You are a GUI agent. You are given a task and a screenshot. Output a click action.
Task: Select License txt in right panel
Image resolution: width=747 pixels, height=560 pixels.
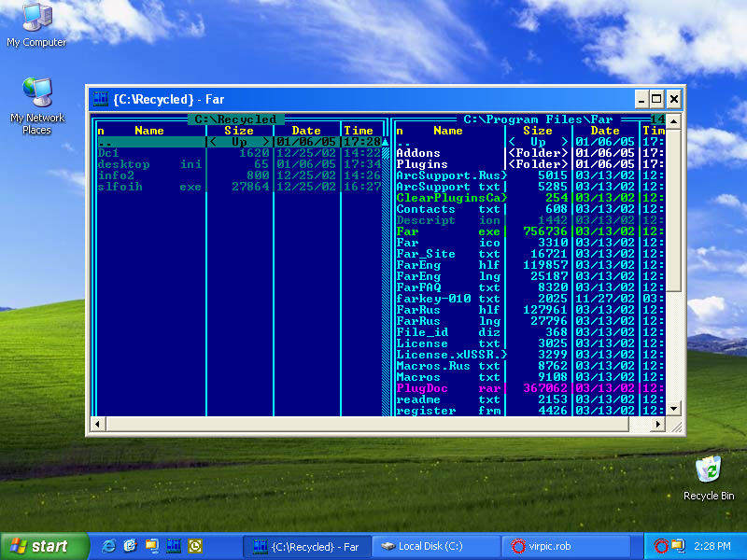(530, 343)
